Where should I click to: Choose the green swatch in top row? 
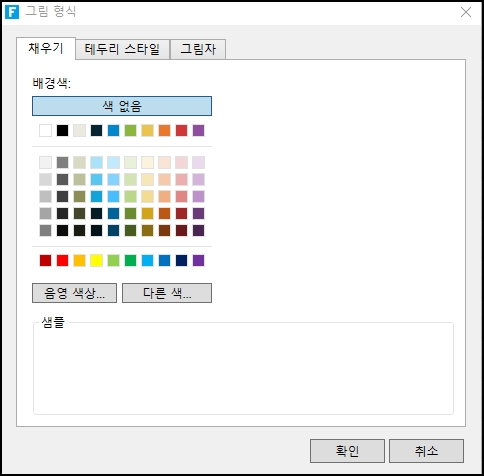130,131
